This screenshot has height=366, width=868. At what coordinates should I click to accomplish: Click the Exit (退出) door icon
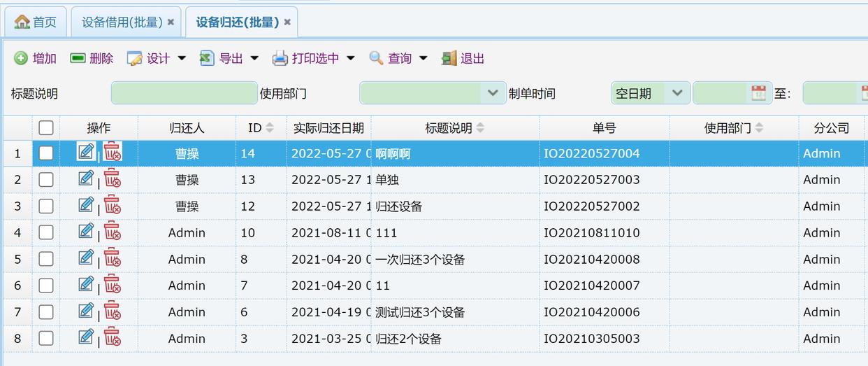[x=449, y=58]
